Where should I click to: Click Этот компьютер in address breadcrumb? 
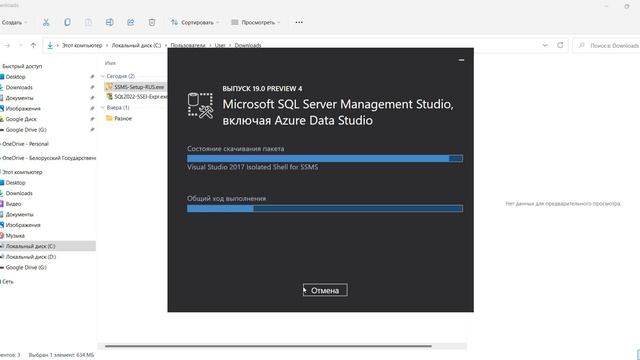[x=82, y=45]
